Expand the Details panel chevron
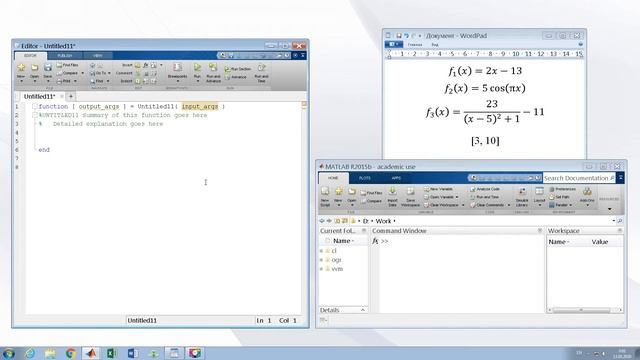The image size is (640, 360). point(362,310)
